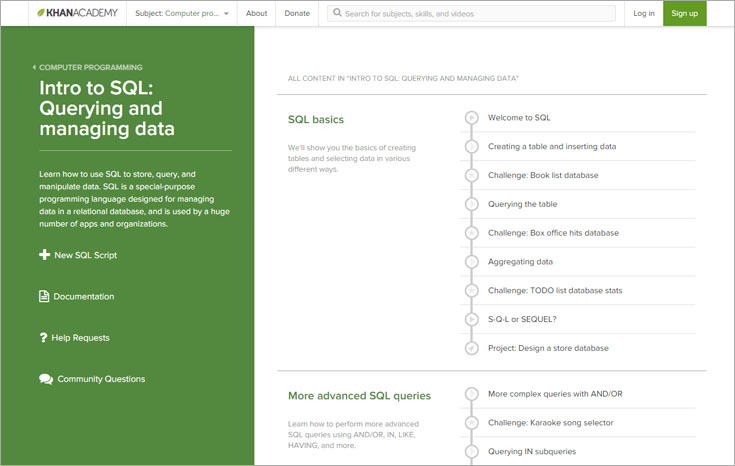Screen dimensions: 735x466
Task: Click the back chevron before Computer Programming
Action: coord(34,67)
